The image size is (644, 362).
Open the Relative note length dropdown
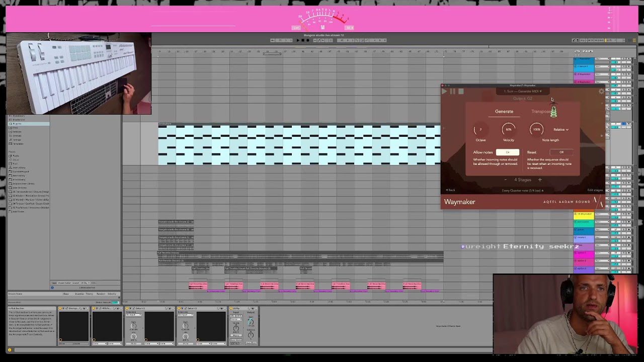coord(561,130)
